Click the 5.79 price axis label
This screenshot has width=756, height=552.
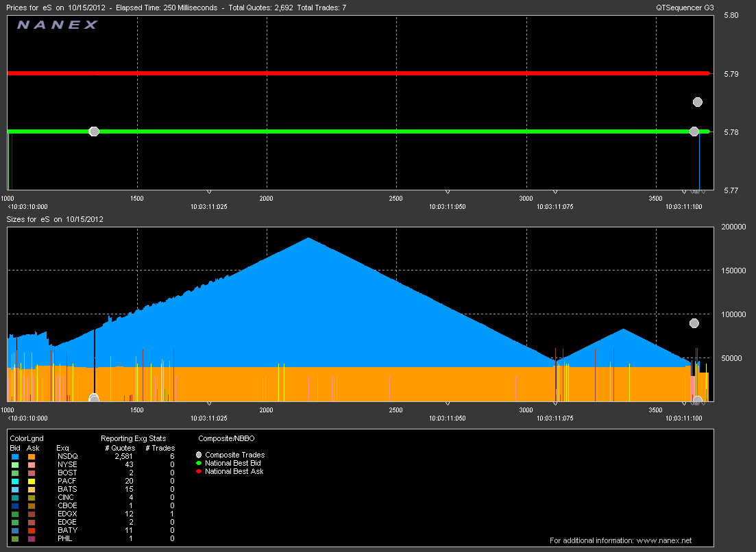point(731,74)
